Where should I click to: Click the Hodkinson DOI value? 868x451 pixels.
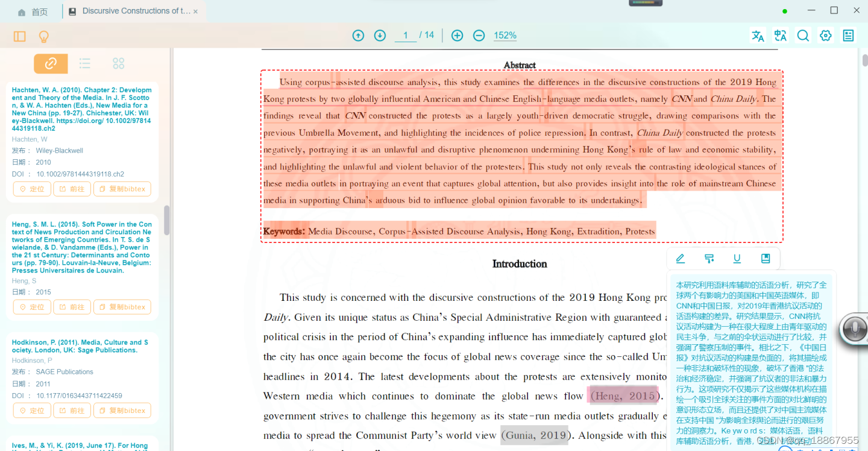(79, 396)
